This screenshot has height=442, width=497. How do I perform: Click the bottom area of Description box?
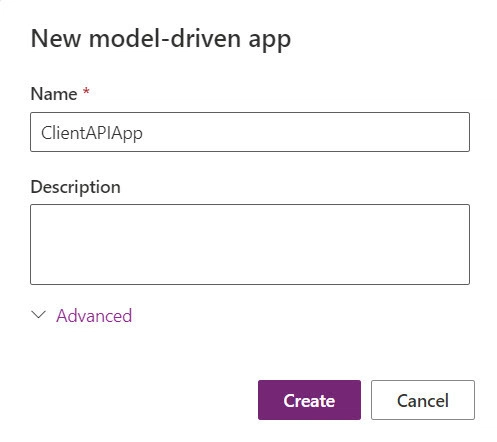tap(250, 273)
